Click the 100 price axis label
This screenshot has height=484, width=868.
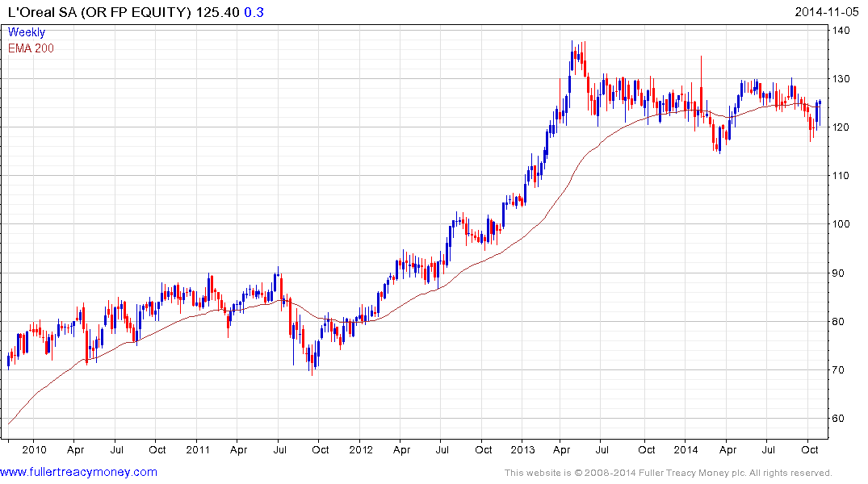(841, 224)
